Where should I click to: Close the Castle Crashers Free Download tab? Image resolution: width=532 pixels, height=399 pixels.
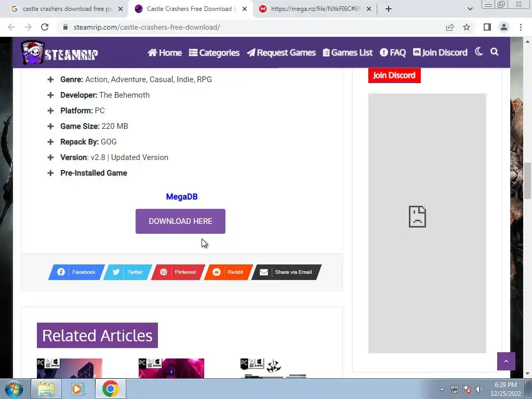coord(245,9)
